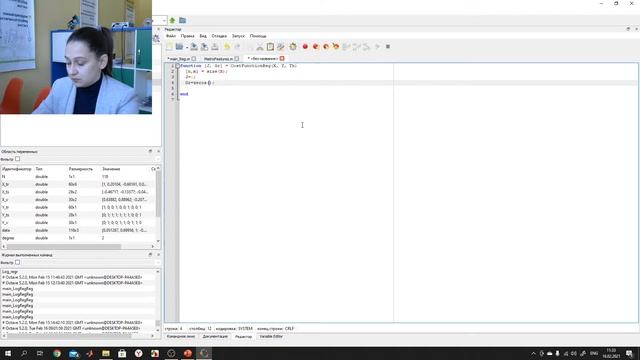Select the degree variable row

78,238
